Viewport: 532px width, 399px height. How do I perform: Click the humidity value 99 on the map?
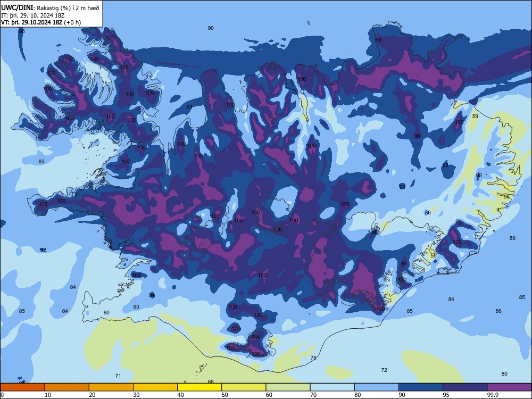click(x=418, y=136)
